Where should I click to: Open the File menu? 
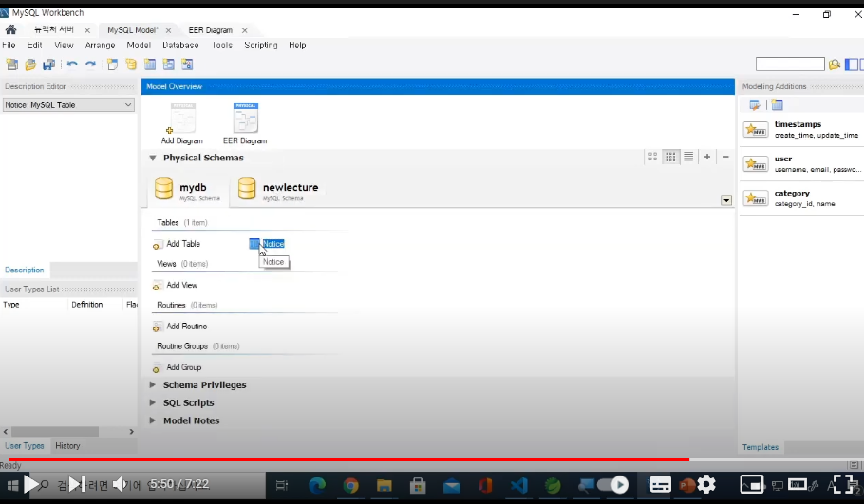point(9,46)
